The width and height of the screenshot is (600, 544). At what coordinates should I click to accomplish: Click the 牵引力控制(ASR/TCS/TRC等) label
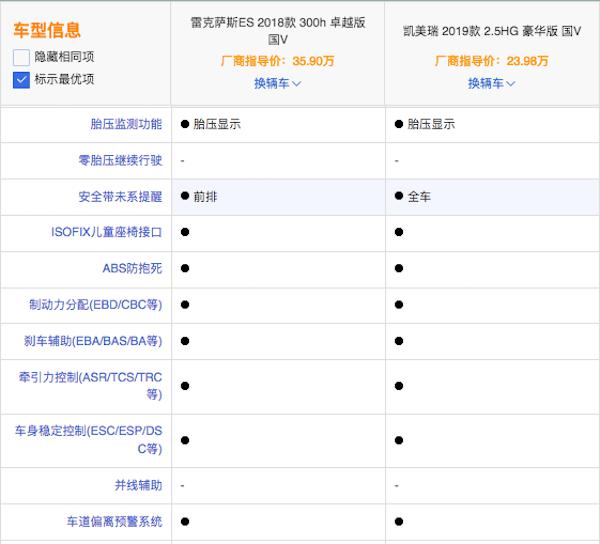[x=90, y=386]
